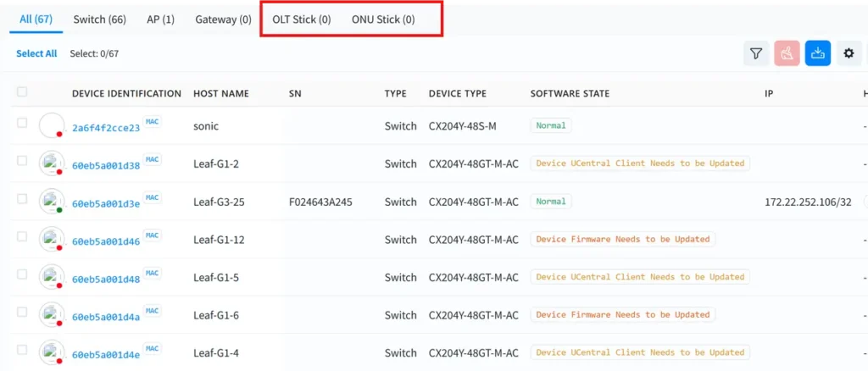Click the DEVICE TYPE column header
Screen dimensions: 868x371
click(457, 93)
